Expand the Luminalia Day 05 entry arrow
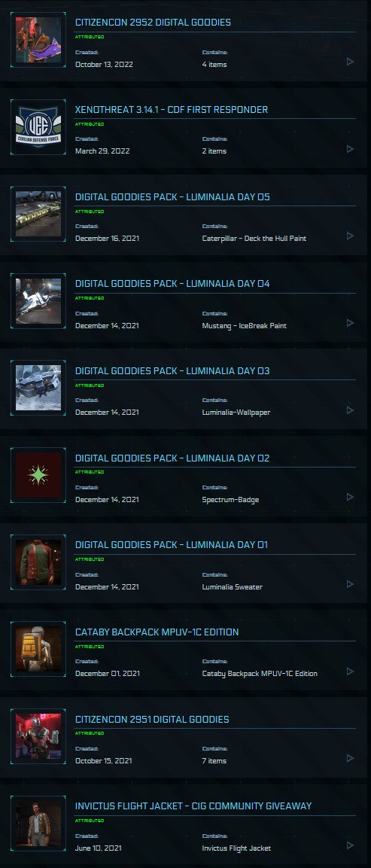The width and height of the screenshot is (371, 868). pos(350,236)
